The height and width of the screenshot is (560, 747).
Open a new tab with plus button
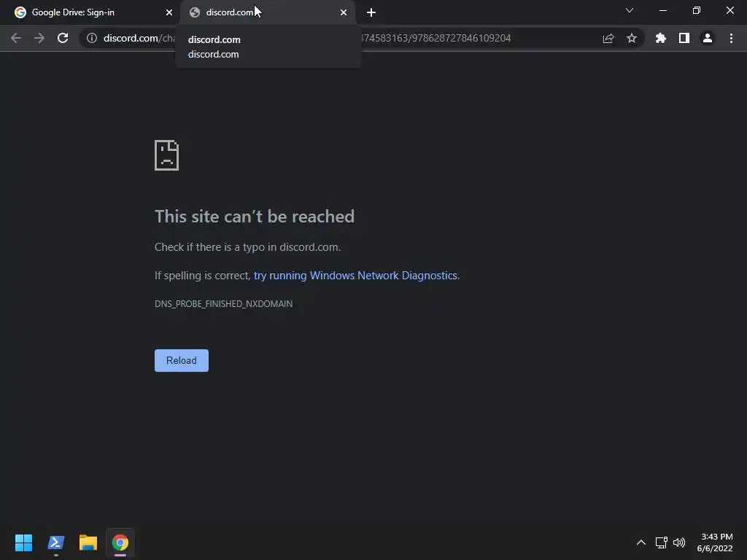click(x=371, y=12)
